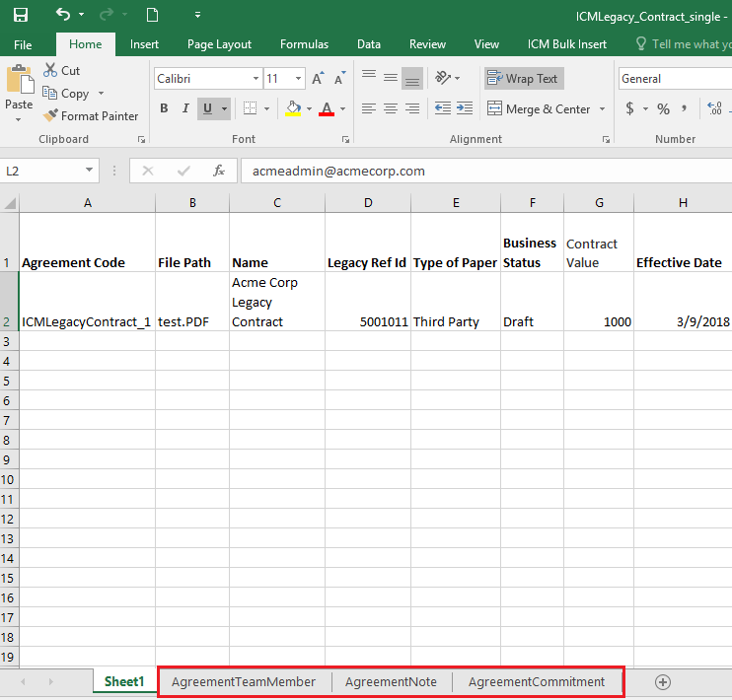Viewport: 732px width, 700px height.
Task: Click the Undo arrow icon
Action: (x=63, y=15)
